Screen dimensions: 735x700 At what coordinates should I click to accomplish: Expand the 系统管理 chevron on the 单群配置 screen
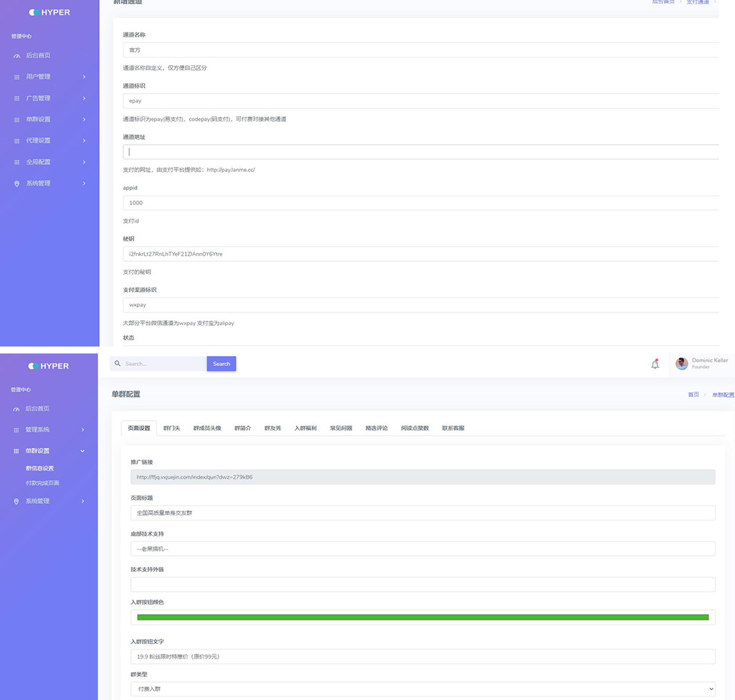[x=83, y=501]
